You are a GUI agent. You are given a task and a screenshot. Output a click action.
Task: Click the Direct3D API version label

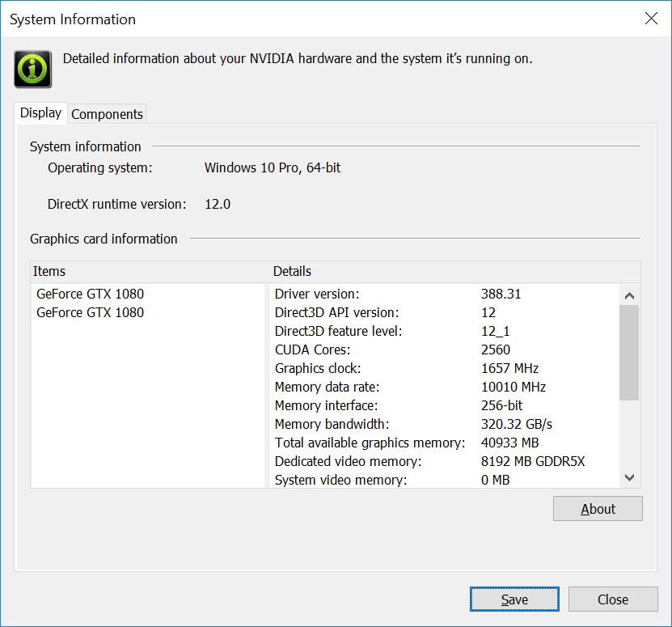coord(336,312)
